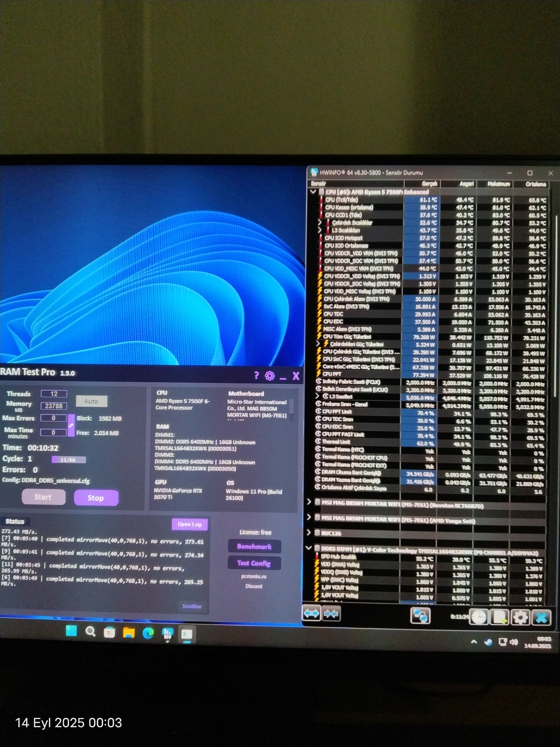Screen dimensions: 560x747
Task: Show hidden icons with tray chevron
Action: [474, 642]
